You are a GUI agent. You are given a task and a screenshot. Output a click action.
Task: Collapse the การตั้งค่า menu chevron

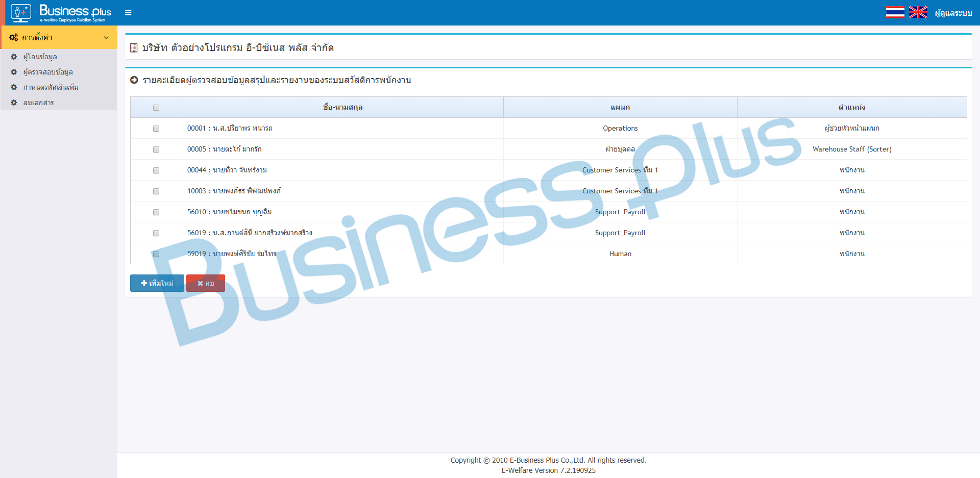pyautogui.click(x=106, y=37)
